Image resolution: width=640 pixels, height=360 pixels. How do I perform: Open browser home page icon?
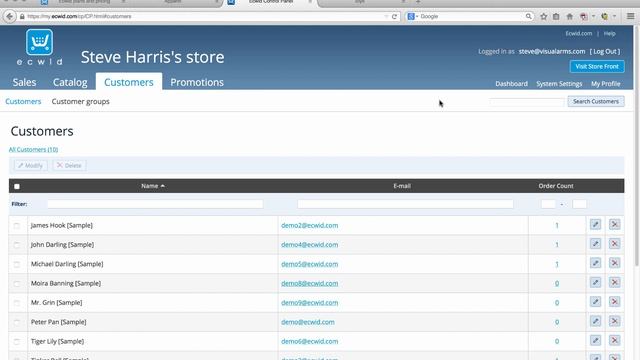pos(570,16)
